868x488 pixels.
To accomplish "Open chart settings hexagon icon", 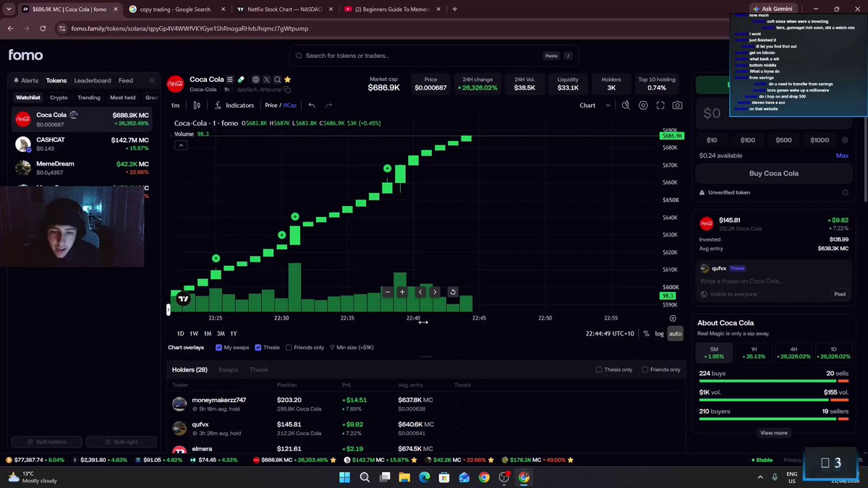I will (x=643, y=106).
